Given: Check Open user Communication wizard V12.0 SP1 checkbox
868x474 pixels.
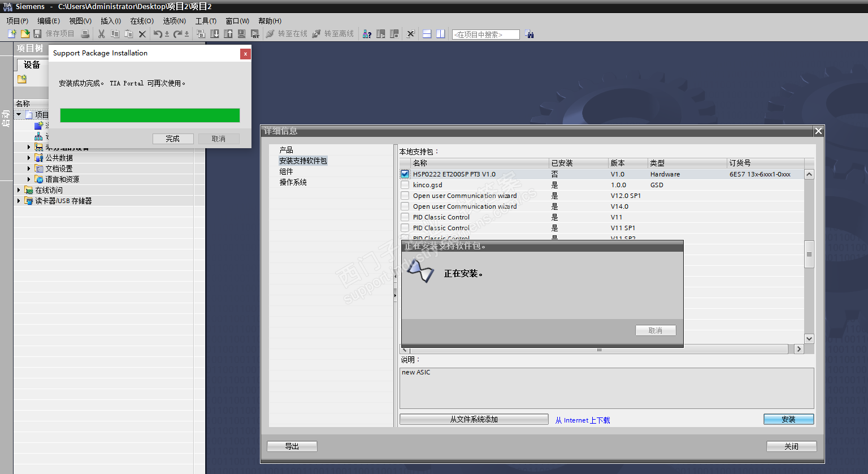Looking at the screenshot, I should (x=405, y=196).
